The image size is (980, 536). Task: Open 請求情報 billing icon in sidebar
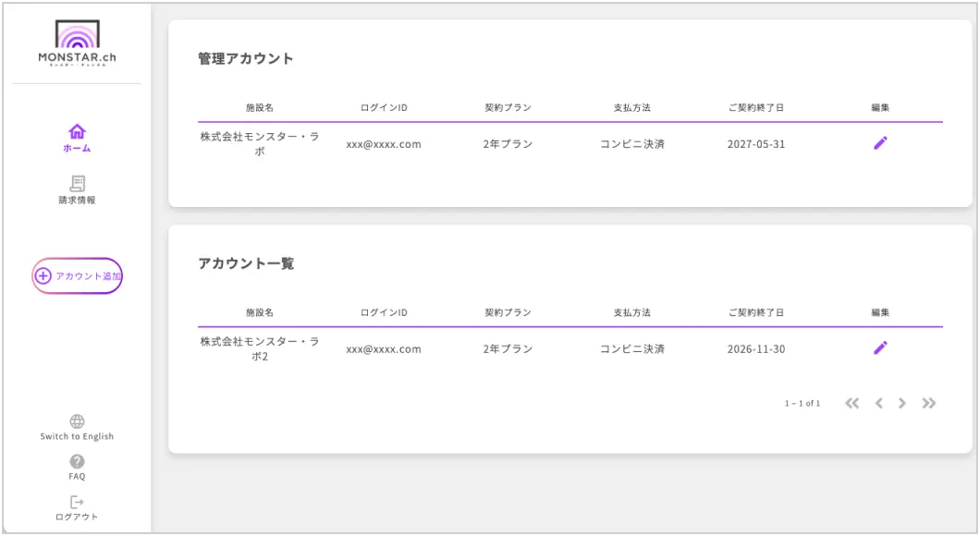point(77,183)
